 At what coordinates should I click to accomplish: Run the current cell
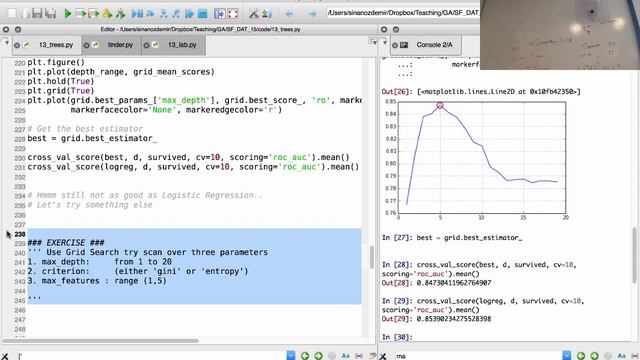pyautogui.click(x=80, y=13)
